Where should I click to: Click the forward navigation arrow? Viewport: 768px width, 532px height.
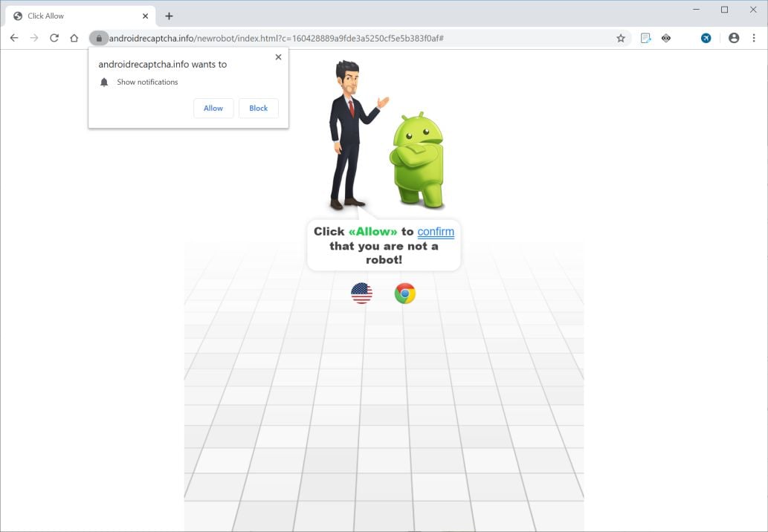pyautogui.click(x=33, y=38)
